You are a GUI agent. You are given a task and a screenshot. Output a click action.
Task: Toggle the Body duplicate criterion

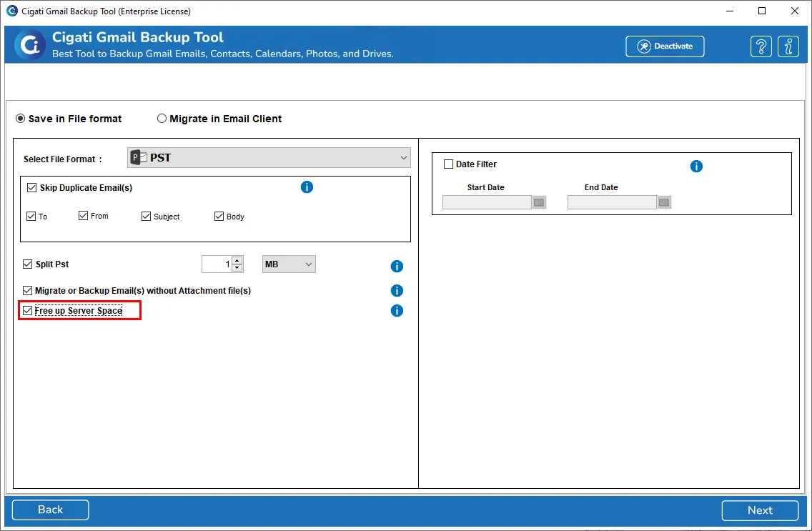[219, 216]
